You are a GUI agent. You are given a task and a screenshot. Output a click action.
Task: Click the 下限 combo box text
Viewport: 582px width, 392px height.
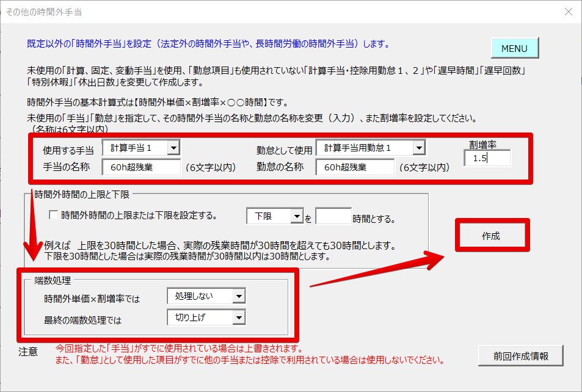(267, 216)
